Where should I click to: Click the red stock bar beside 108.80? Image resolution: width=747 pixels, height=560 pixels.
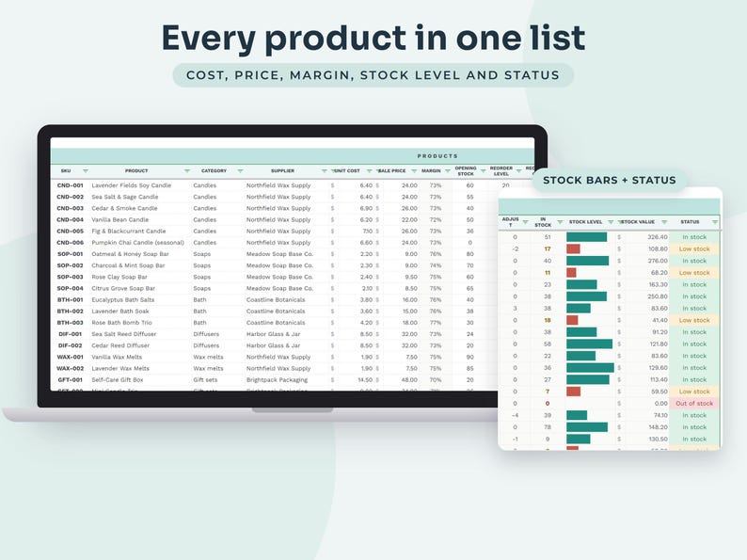tap(573, 248)
